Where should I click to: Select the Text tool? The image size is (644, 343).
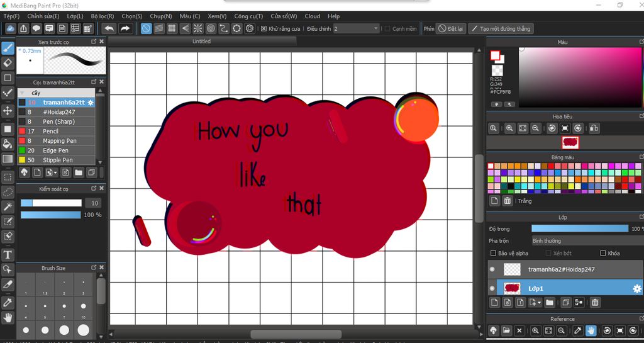click(8, 254)
